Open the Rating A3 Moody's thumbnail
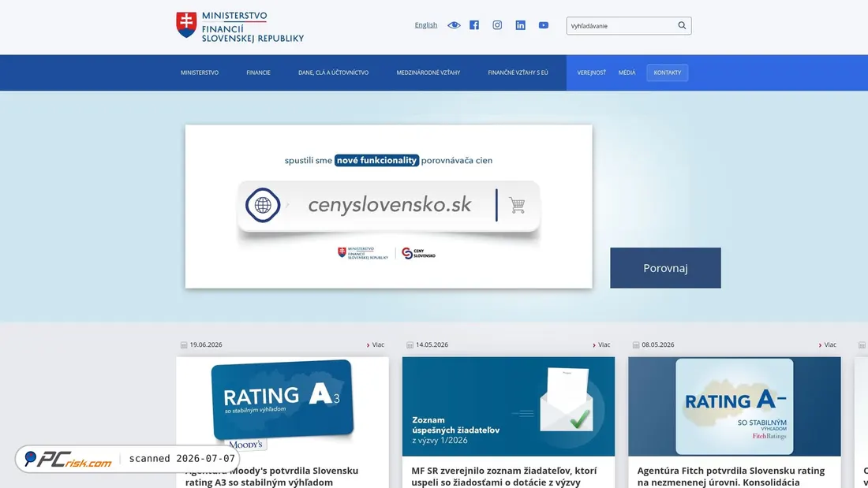This screenshot has width=868, height=488. pyautogui.click(x=282, y=406)
